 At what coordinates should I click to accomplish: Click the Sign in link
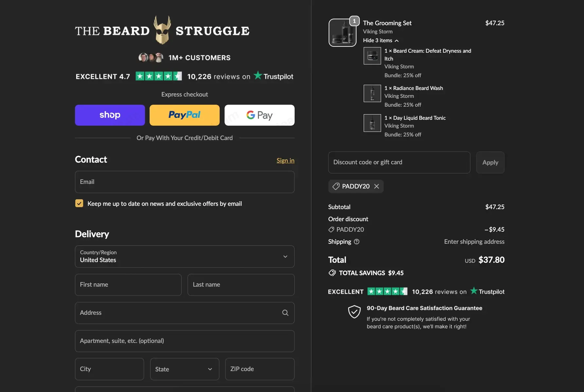pyautogui.click(x=285, y=160)
